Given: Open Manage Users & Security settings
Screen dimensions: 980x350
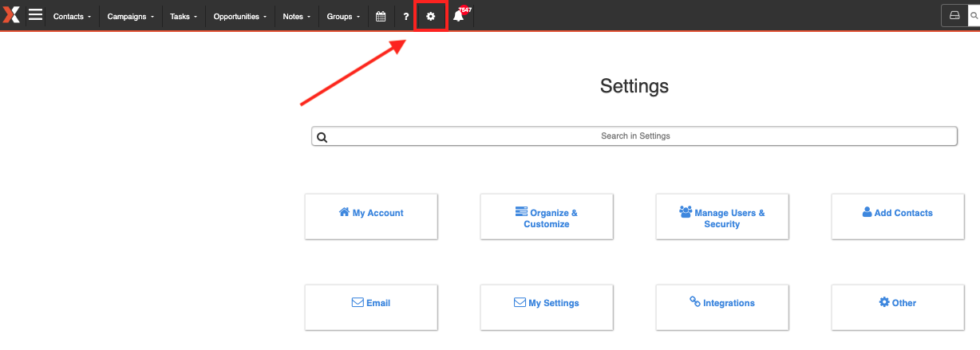Looking at the screenshot, I should 722,216.
